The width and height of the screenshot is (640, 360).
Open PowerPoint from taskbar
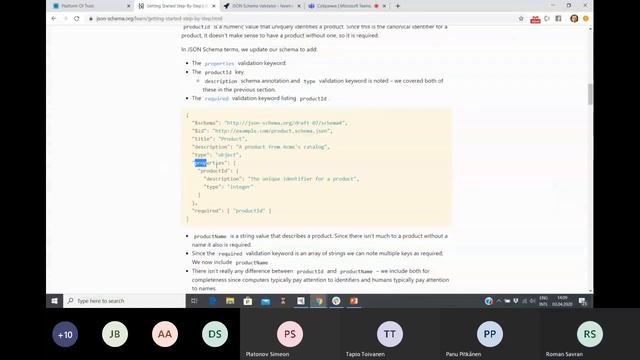click(354, 301)
